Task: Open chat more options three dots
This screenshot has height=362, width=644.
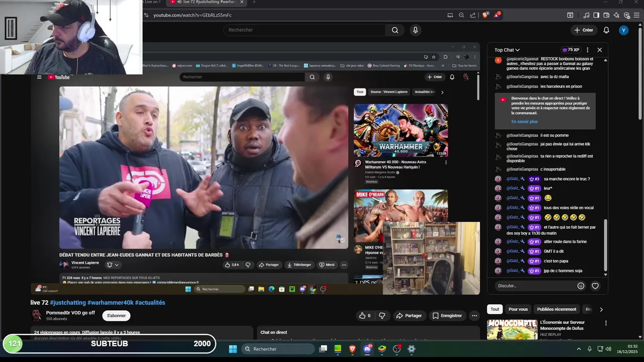Action: (x=587, y=50)
